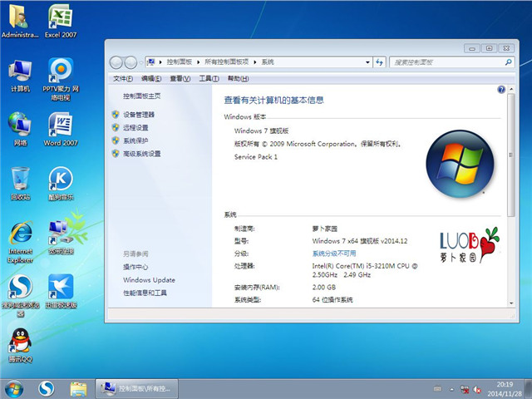Open Windows Update link in sidebar

click(x=149, y=280)
